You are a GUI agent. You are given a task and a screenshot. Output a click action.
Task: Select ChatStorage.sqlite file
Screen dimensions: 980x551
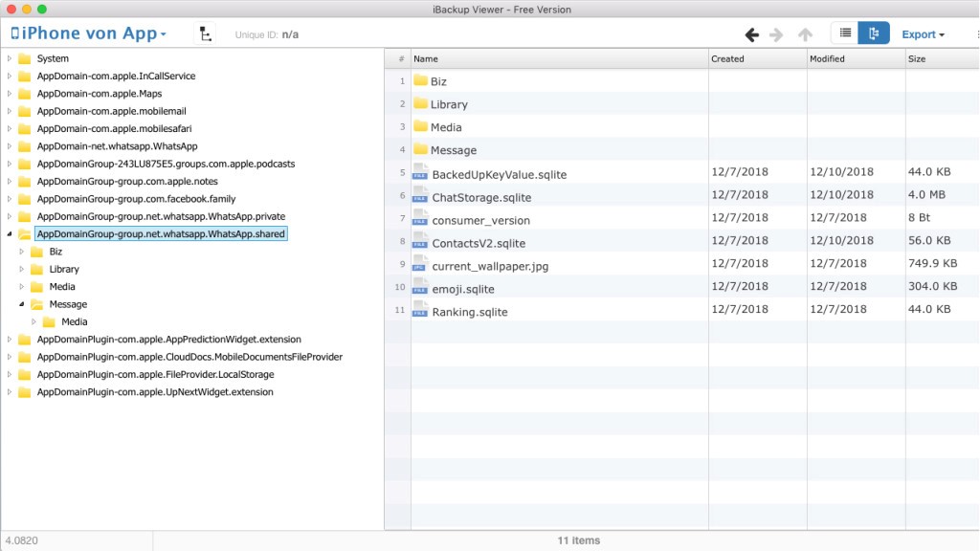click(481, 197)
